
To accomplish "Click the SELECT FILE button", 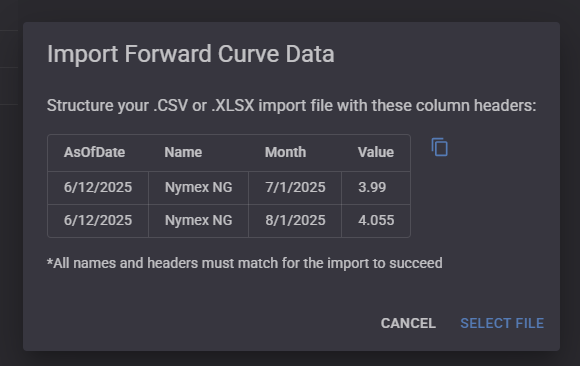I will coord(502,323).
